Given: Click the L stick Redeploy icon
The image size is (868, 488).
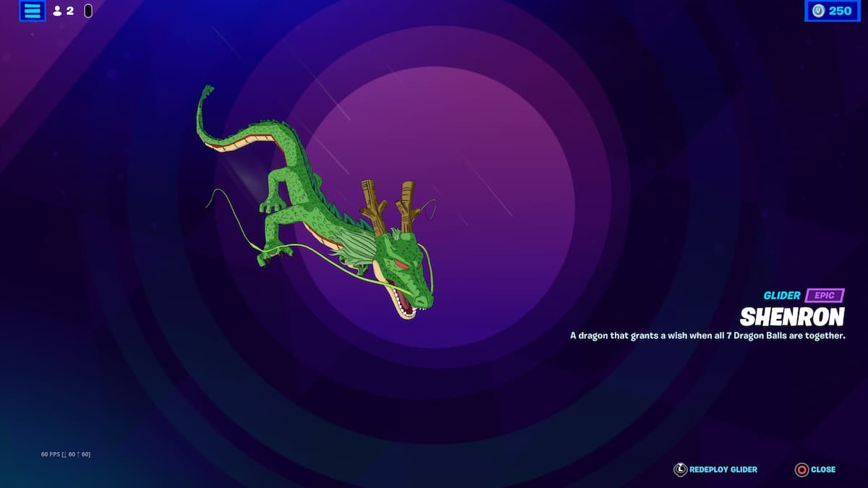Looking at the screenshot, I should click(680, 470).
